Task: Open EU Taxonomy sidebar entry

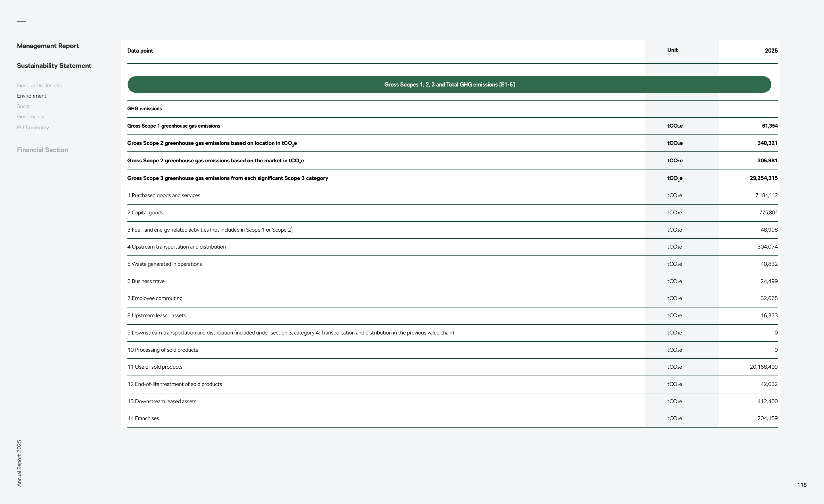Action: pyautogui.click(x=33, y=128)
